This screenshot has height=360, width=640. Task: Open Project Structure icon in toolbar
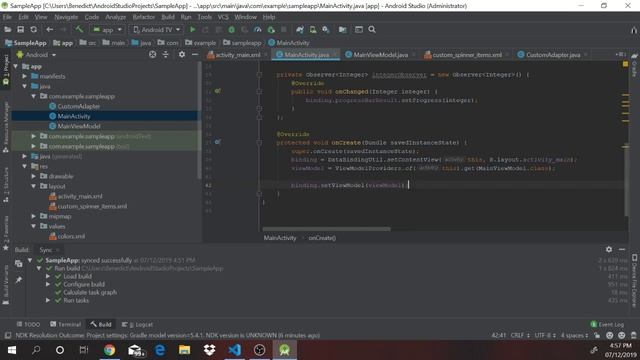point(342,29)
